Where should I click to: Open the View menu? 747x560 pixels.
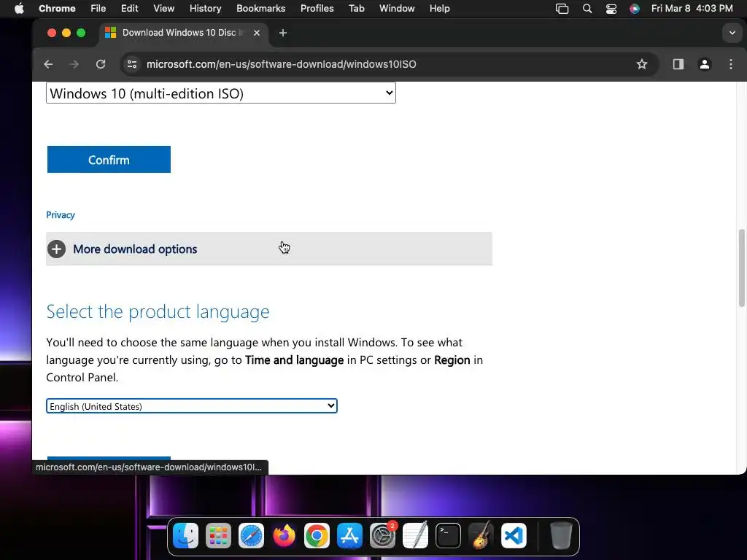coord(163,9)
